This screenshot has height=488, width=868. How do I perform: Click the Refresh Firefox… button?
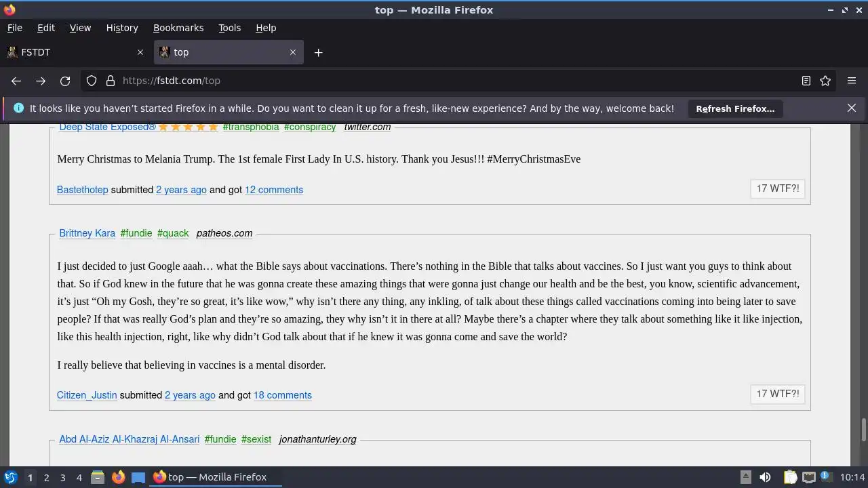(735, 108)
